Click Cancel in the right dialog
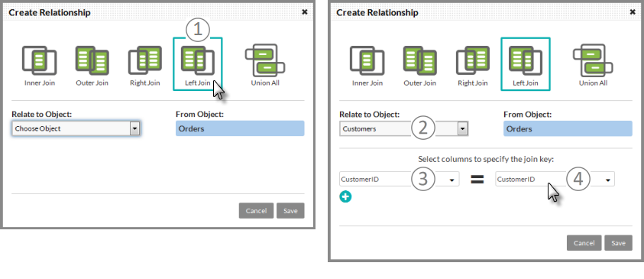This screenshot has height=279, width=644. click(x=584, y=243)
